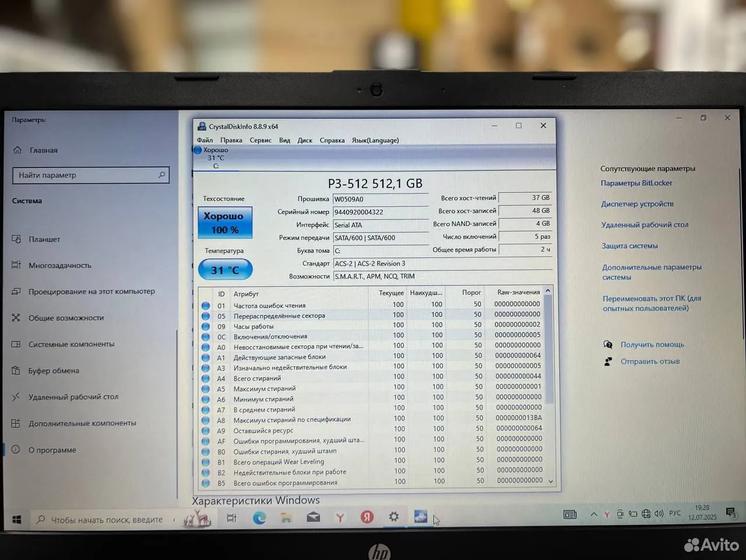
Task: Select the Действующие запасные блоки row
Action: pyautogui.click(x=371, y=356)
